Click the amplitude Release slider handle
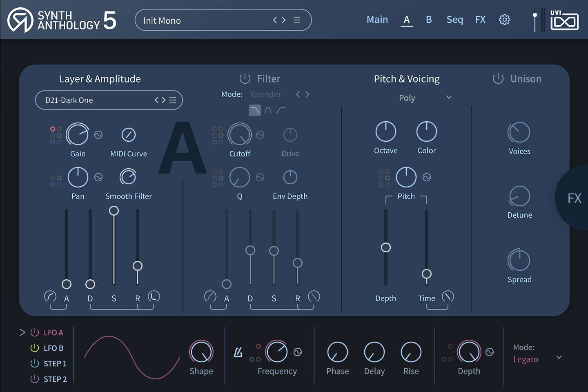 point(138,266)
